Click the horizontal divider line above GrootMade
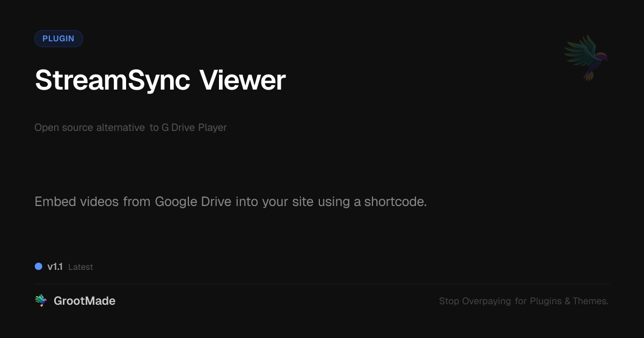This screenshot has height=338, width=644. click(x=322, y=284)
